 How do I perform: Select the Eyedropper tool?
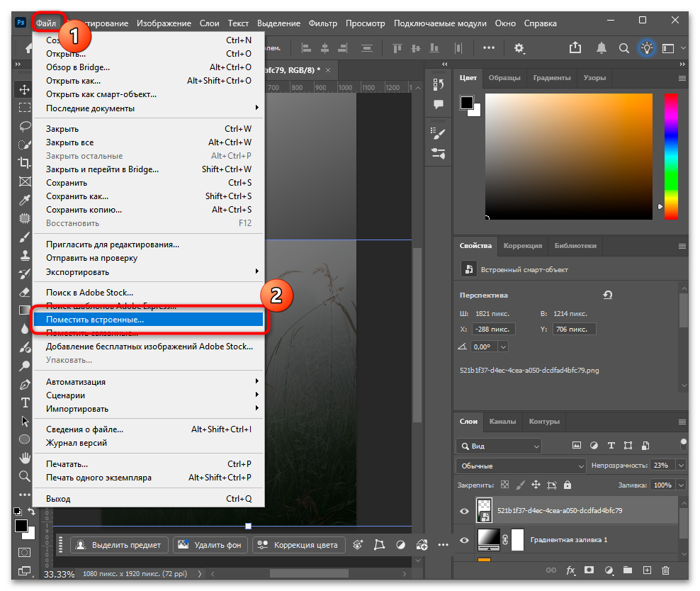(x=25, y=200)
